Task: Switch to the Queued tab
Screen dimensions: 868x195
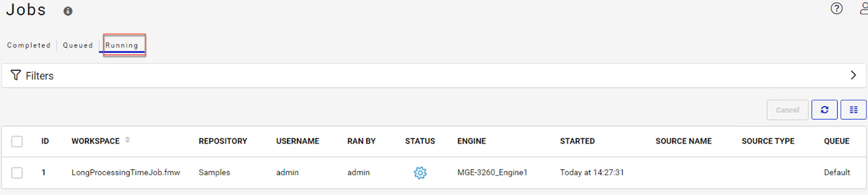Action: [x=78, y=45]
